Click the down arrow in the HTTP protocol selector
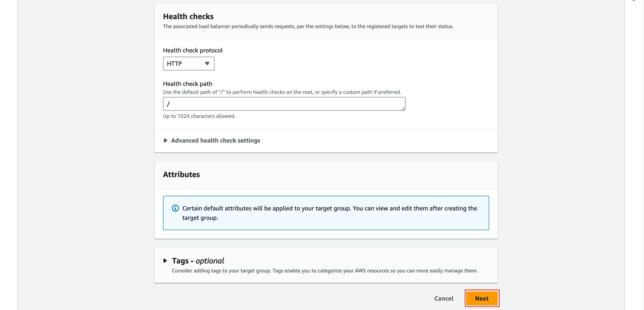Image resolution: width=644 pixels, height=310 pixels. tap(207, 64)
